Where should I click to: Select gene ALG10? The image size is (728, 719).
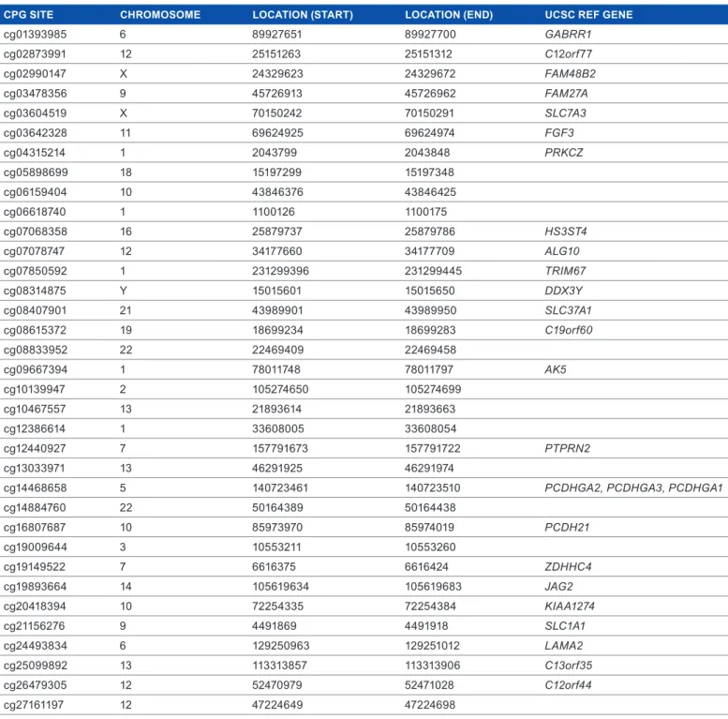pyautogui.click(x=562, y=251)
